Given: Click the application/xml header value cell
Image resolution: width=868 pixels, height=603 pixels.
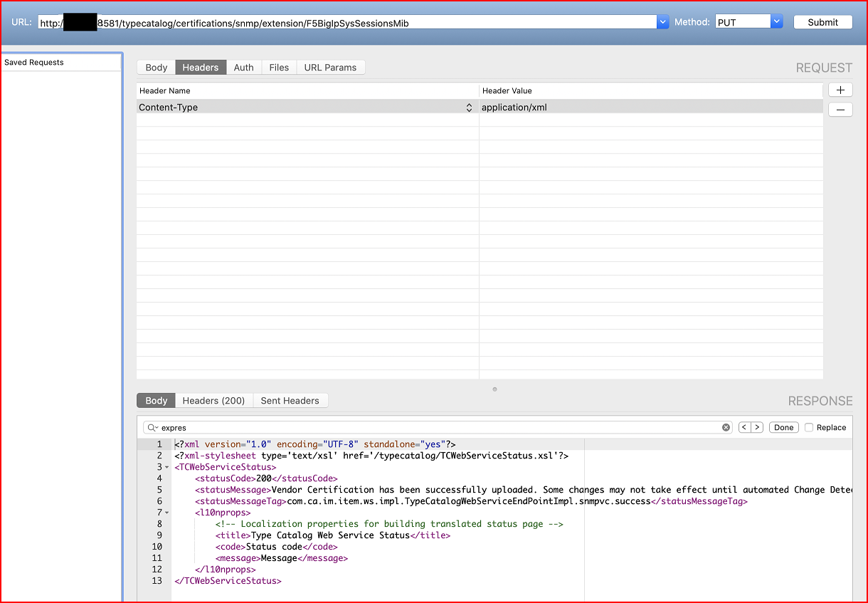Looking at the screenshot, I should (x=650, y=108).
